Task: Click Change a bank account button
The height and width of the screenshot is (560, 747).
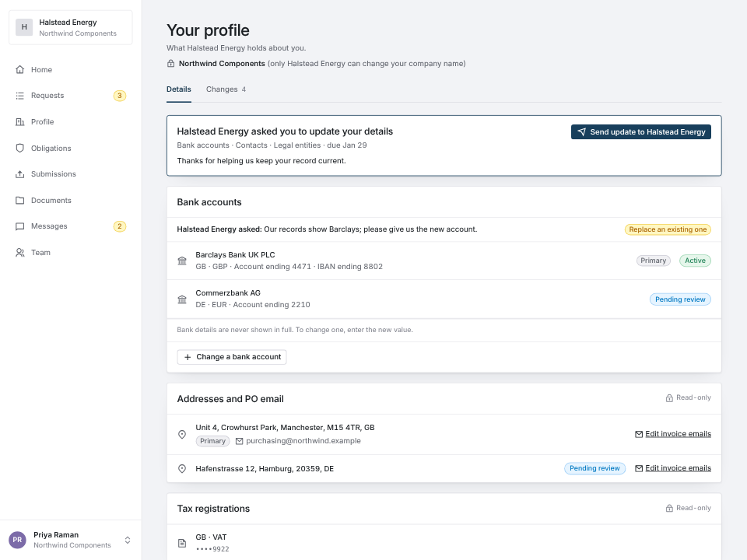Action: click(x=232, y=357)
